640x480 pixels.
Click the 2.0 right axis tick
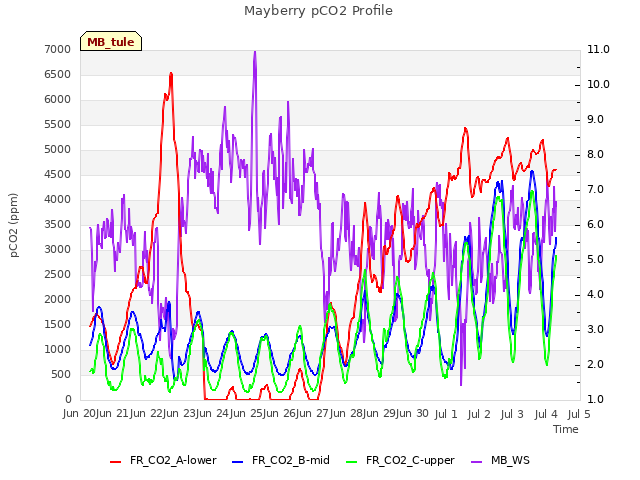pyautogui.click(x=595, y=365)
